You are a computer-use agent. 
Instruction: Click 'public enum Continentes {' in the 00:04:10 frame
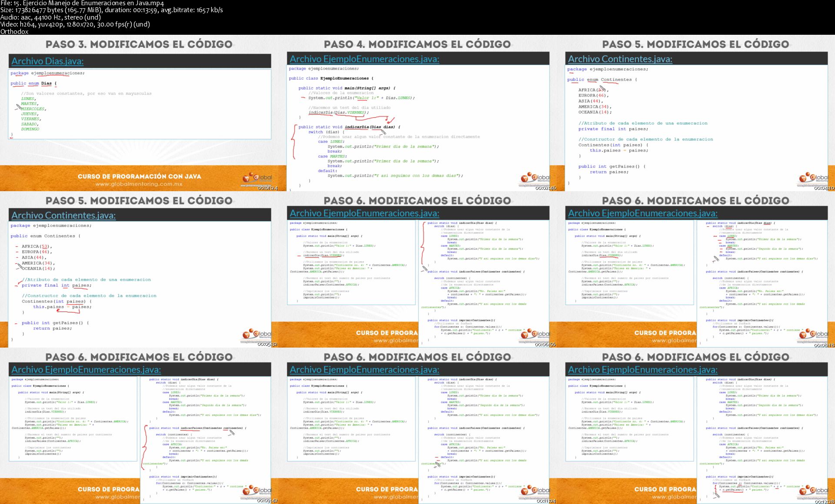point(602,80)
